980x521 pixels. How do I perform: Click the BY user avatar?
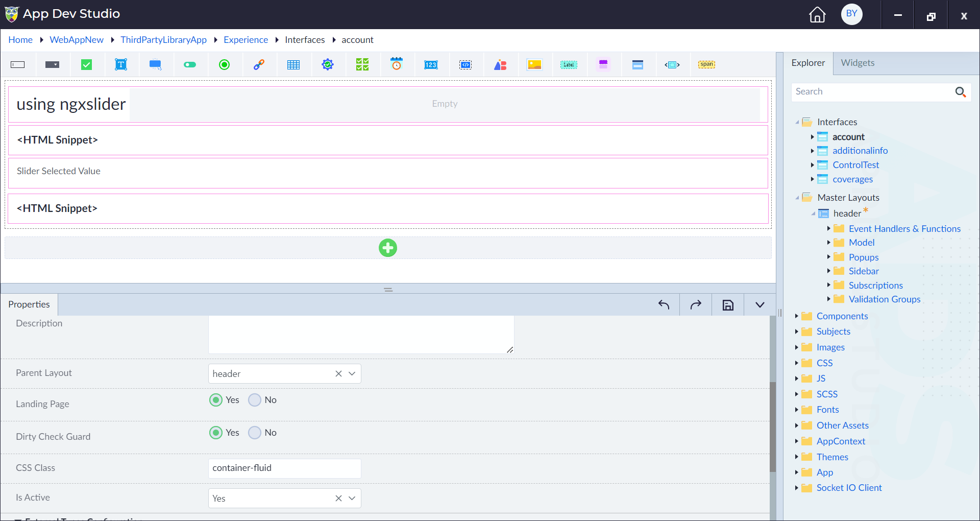coord(852,14)
